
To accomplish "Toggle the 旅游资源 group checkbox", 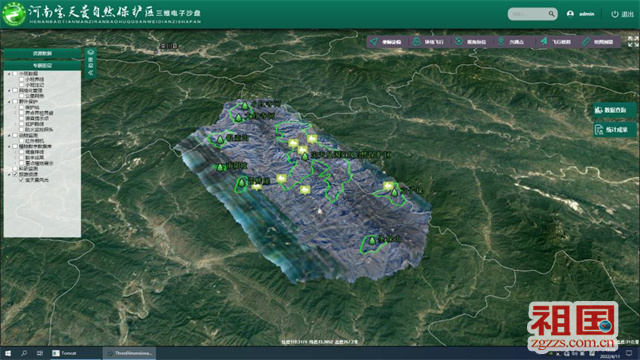I will 15,174.
